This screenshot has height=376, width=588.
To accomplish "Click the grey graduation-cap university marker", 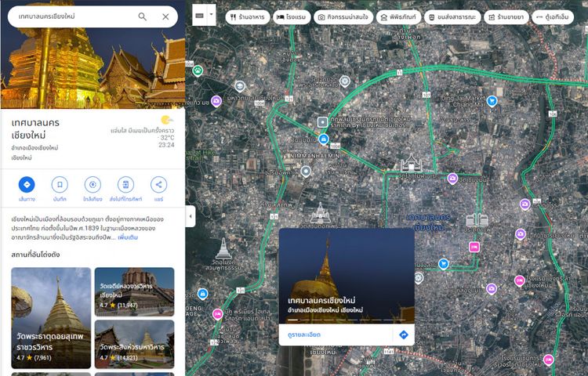I will coord(240,86).
